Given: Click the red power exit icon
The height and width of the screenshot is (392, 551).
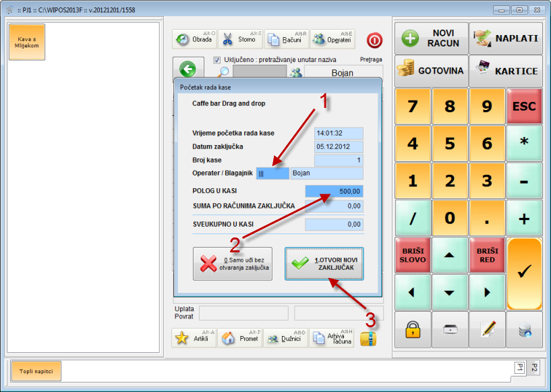Looking at the screenshot, I should 374,40.
